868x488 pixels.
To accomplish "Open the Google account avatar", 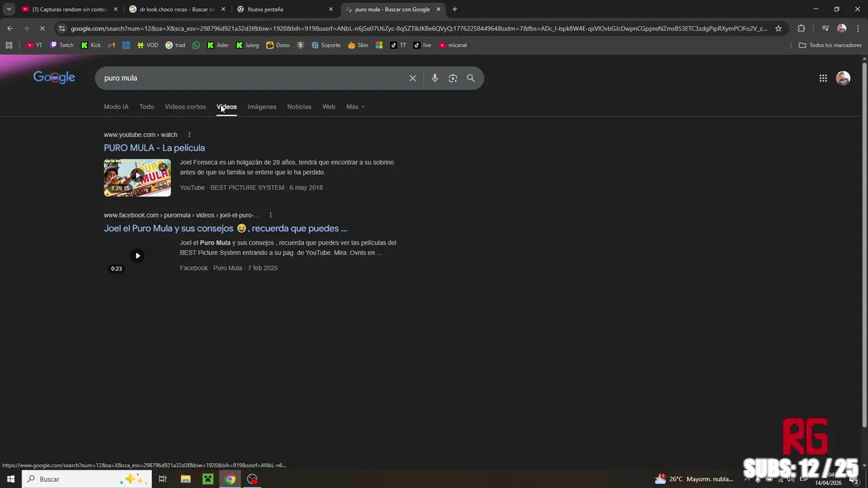I will tap(843, 78).
